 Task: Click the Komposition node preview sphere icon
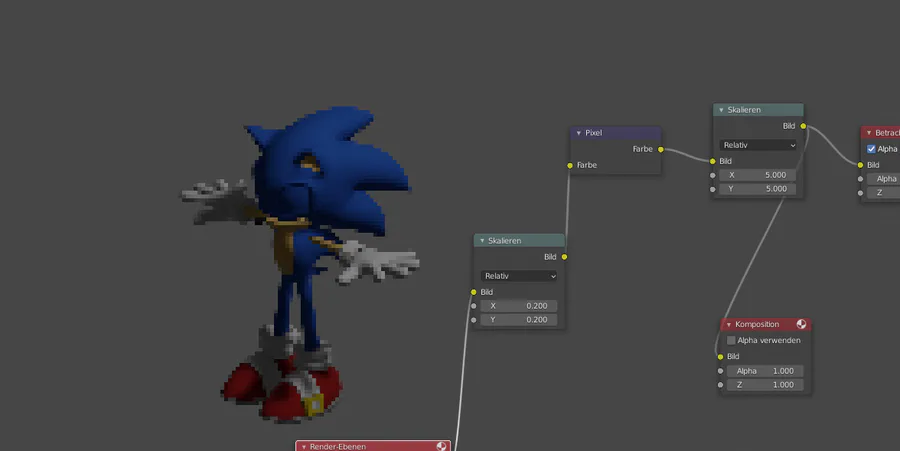801,324
